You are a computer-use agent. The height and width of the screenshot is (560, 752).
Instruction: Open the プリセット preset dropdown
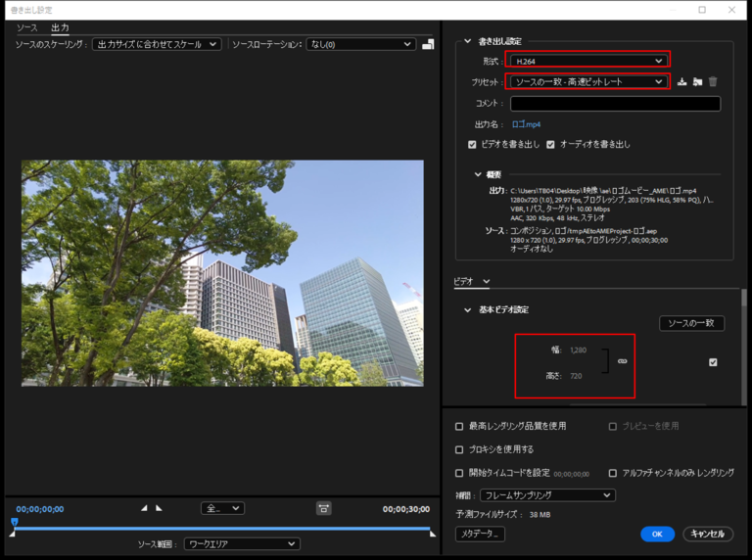[587, 82]
